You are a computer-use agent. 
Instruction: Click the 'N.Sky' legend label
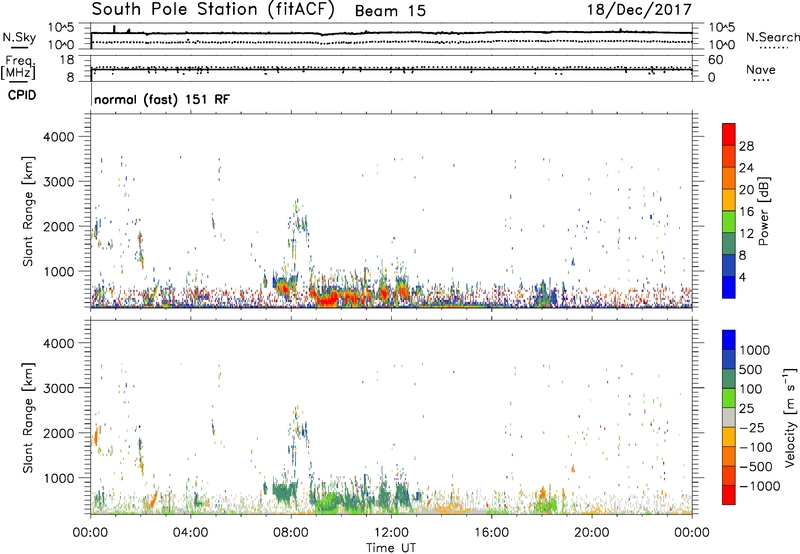click(19, 37)
